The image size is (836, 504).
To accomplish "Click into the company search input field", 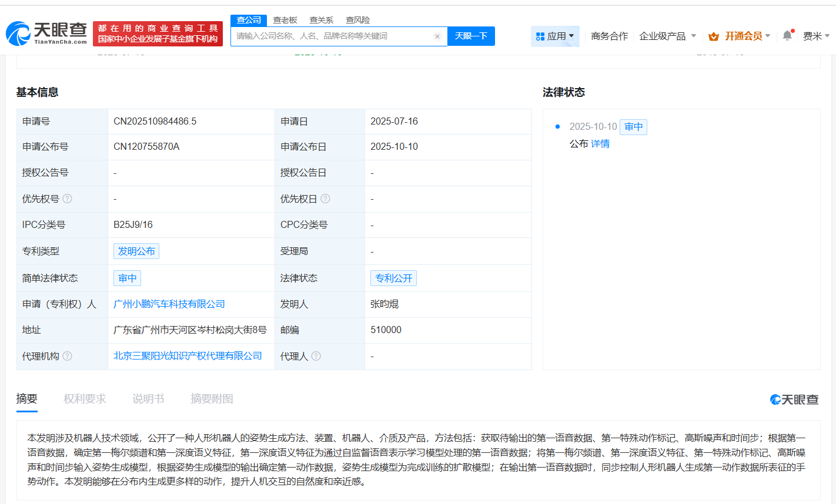I will pos(332,36).
